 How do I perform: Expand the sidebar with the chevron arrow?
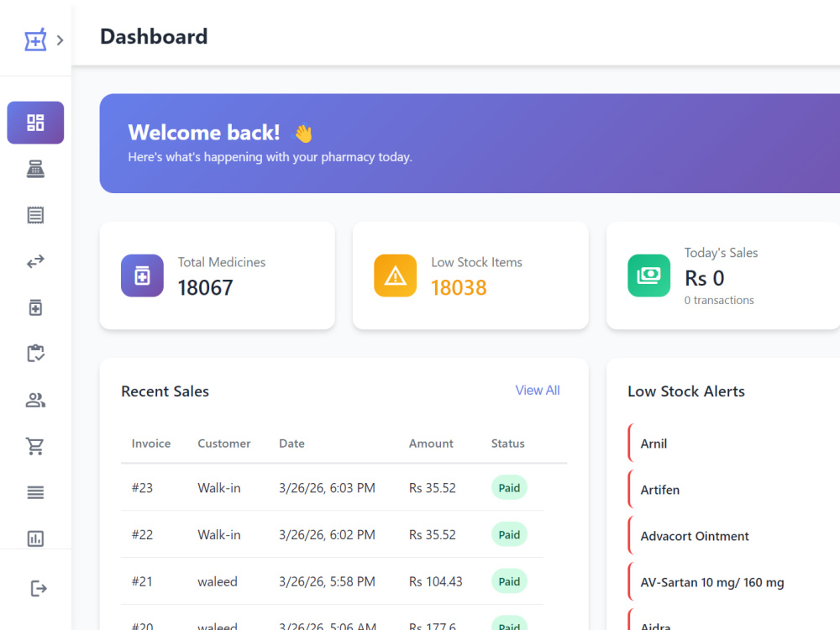(x=60, y=40)
